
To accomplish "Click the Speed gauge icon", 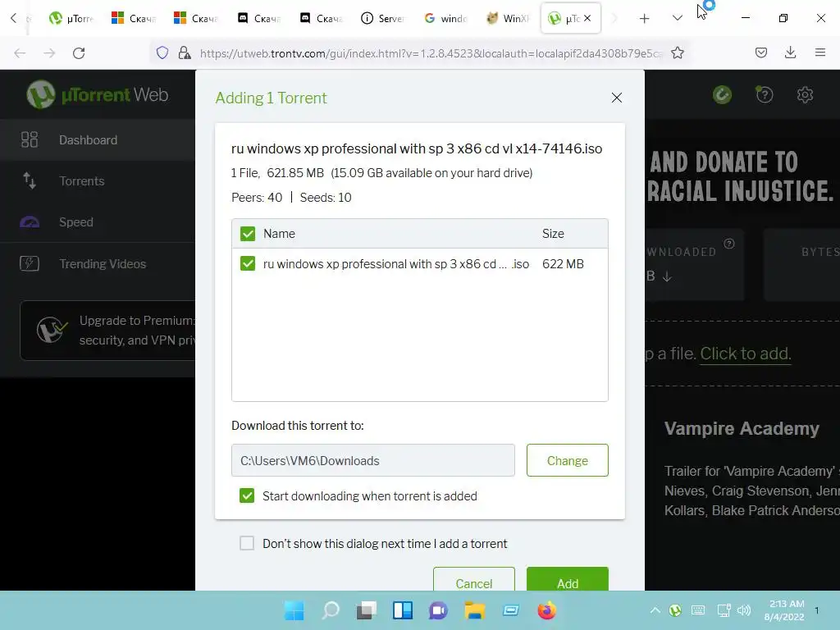I will [30, 221].
